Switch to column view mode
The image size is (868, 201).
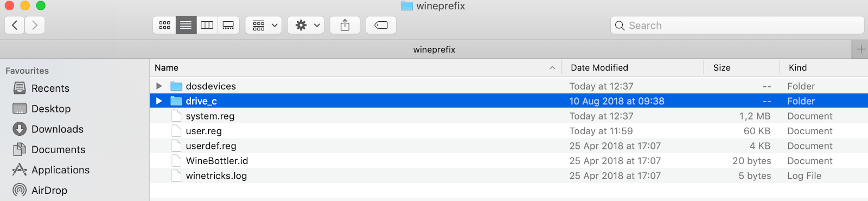tap(207, 25)
